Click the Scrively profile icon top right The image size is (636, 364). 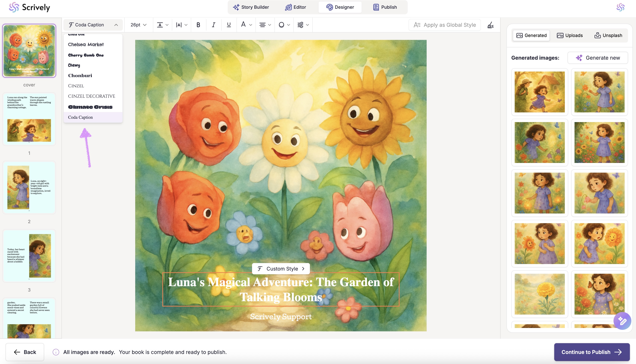(x=621, y=7)
